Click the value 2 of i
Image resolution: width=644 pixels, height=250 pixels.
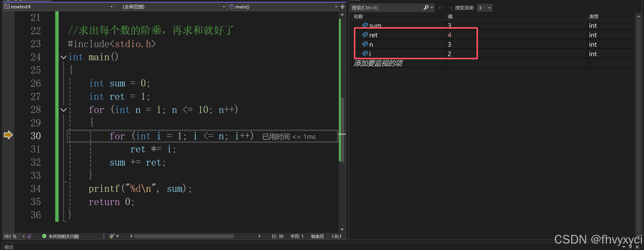pyautogui.click(x=449, y=54)
